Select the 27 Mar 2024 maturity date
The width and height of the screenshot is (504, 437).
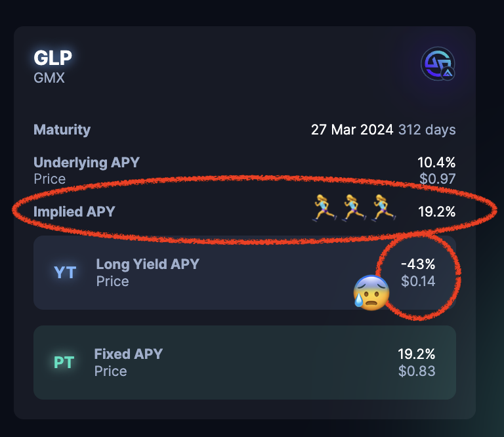(x=352, y=130)
